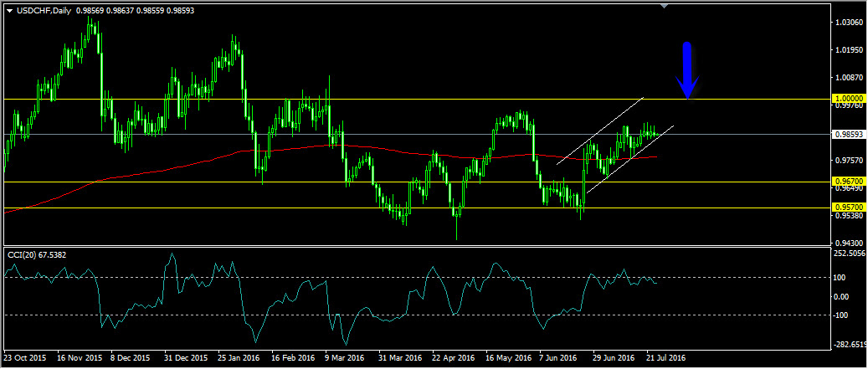The image size is (868, 369).
Task: Click the 0.94300 price axis label
Action: tap(849, 243)
